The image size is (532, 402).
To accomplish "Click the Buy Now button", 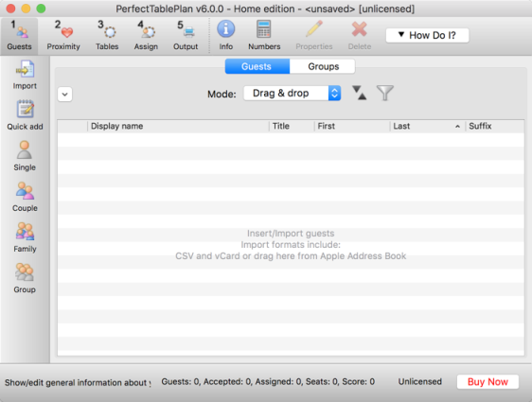I will (x=488, y=382).
